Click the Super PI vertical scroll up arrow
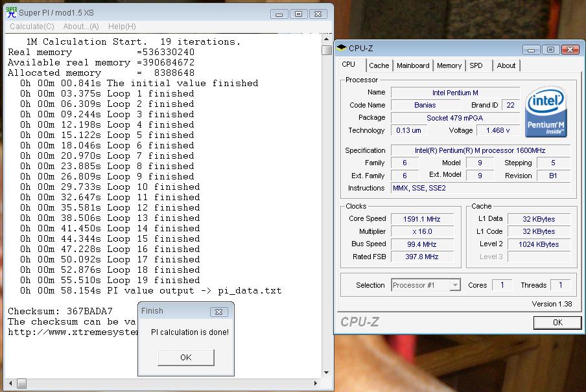Image resolution: width=586 pixels, height=392 pixels. click(x=326, y=39)
